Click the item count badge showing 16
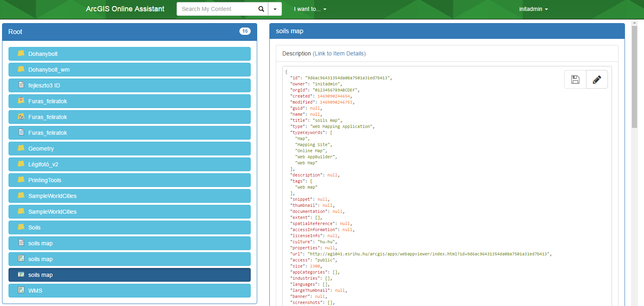Viewport: 644px width, 306px height. (245, 31)
